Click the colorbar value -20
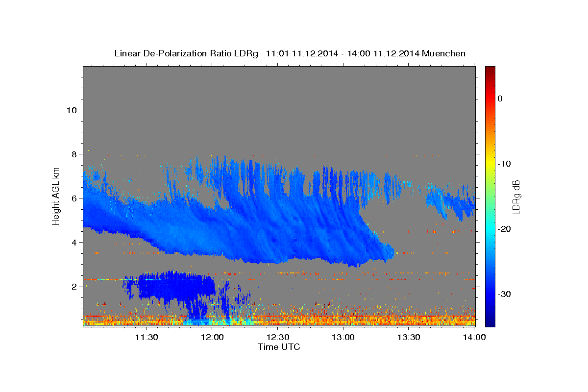The width and height of the screenshot is (588, 392). [504, 229]
